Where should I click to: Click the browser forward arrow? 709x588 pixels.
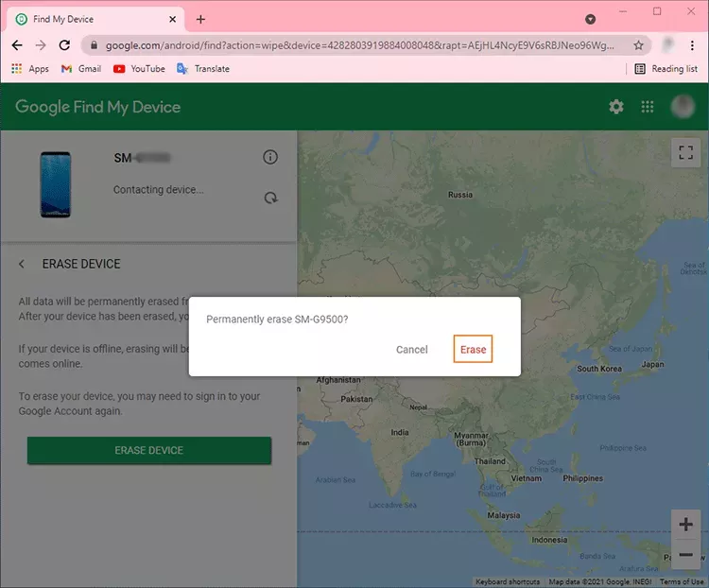pyautogui.click(x=41, y=45)
